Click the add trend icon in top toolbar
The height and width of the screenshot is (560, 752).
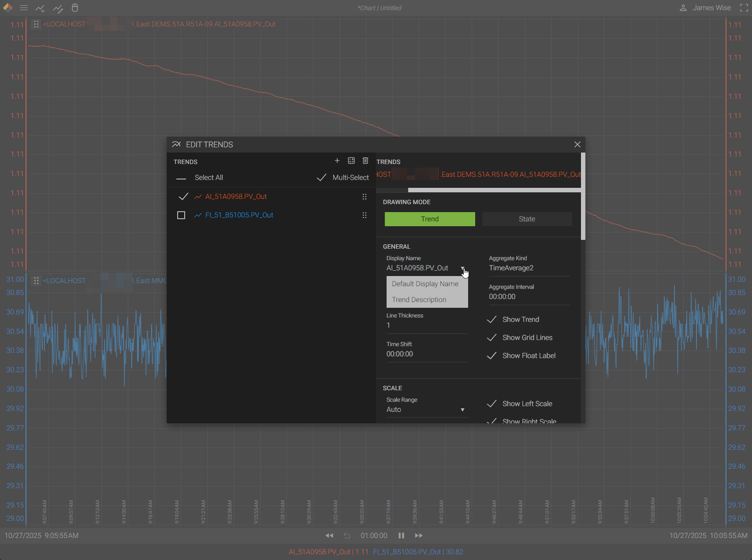pyautogui.click(x=40, y=8)
